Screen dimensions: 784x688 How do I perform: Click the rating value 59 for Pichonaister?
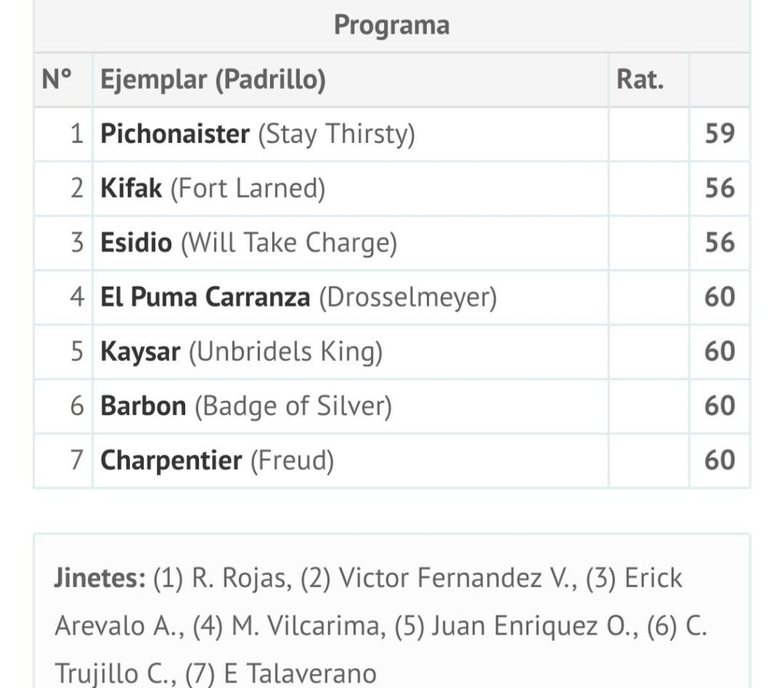click(x=719, y=135)
